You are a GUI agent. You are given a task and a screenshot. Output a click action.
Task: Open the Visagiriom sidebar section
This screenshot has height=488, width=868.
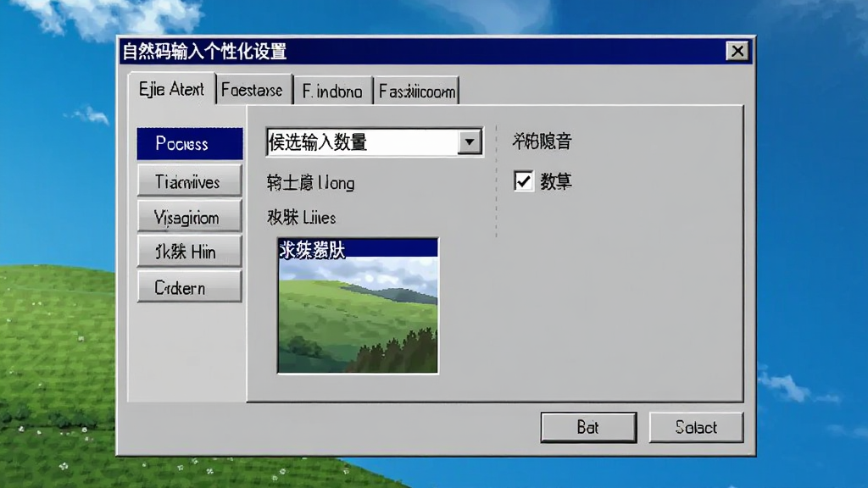point(189,216)
